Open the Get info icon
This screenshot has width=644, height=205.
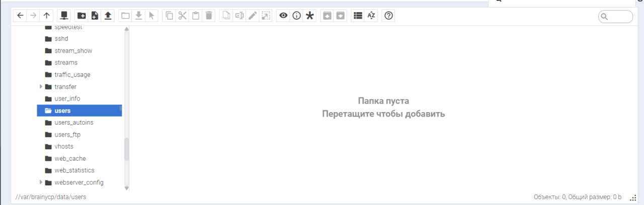pyautogui.click(x=297, y=16)
